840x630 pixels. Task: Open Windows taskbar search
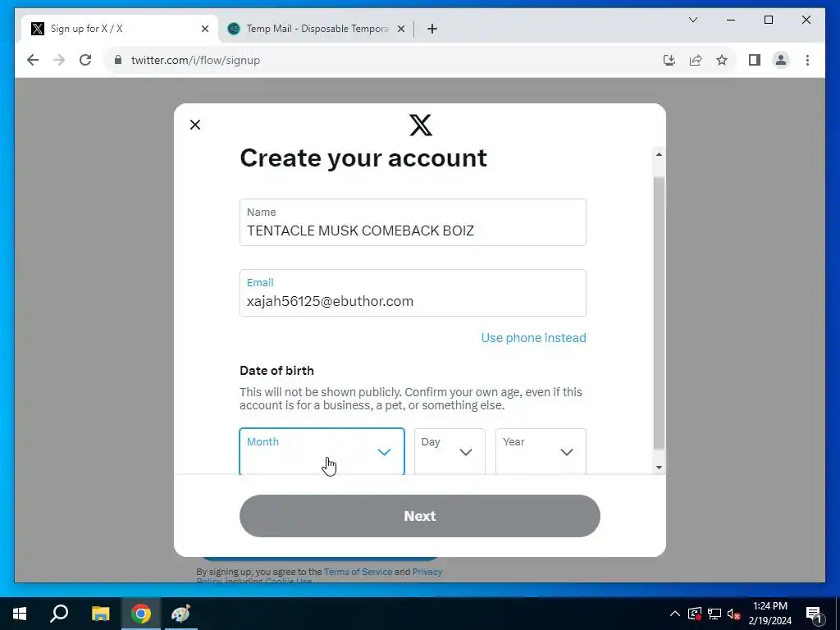[x=59, y=614]
